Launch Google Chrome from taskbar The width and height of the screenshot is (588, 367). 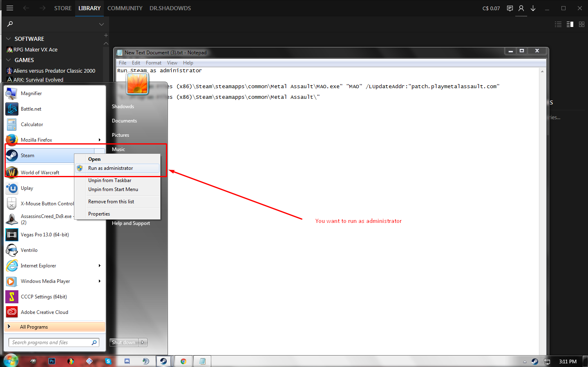point(183,361)
